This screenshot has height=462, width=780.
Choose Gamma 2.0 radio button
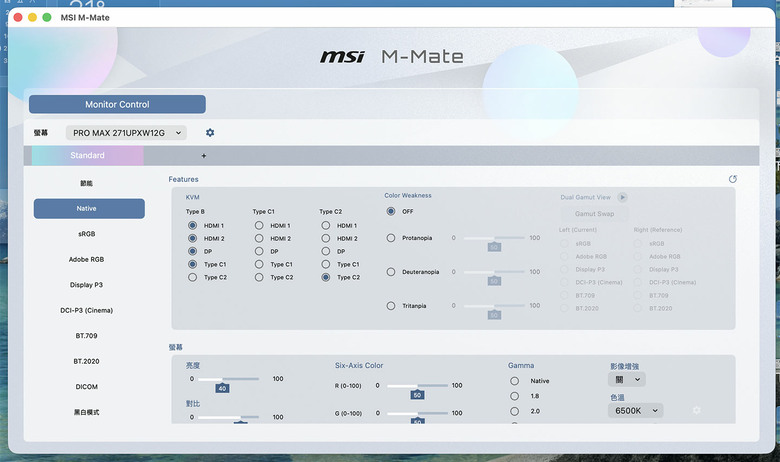514,411
